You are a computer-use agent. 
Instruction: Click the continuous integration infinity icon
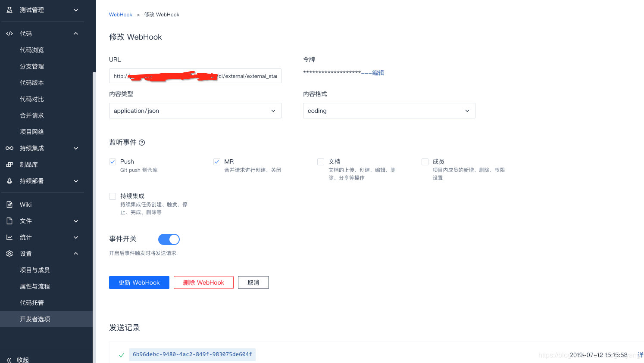coord(9,148)
